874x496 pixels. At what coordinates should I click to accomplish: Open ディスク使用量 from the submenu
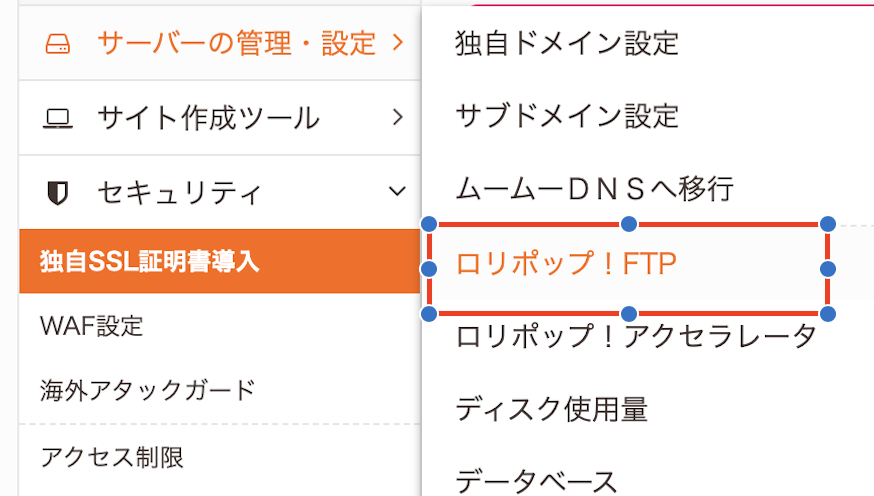click(x=552, y=409)
